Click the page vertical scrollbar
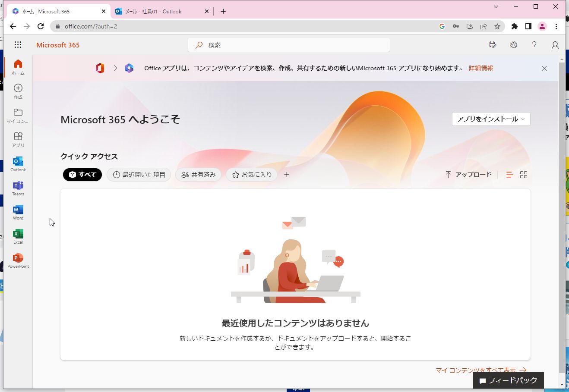The width and height of the screenshot is (569, 392). point(562,217)
